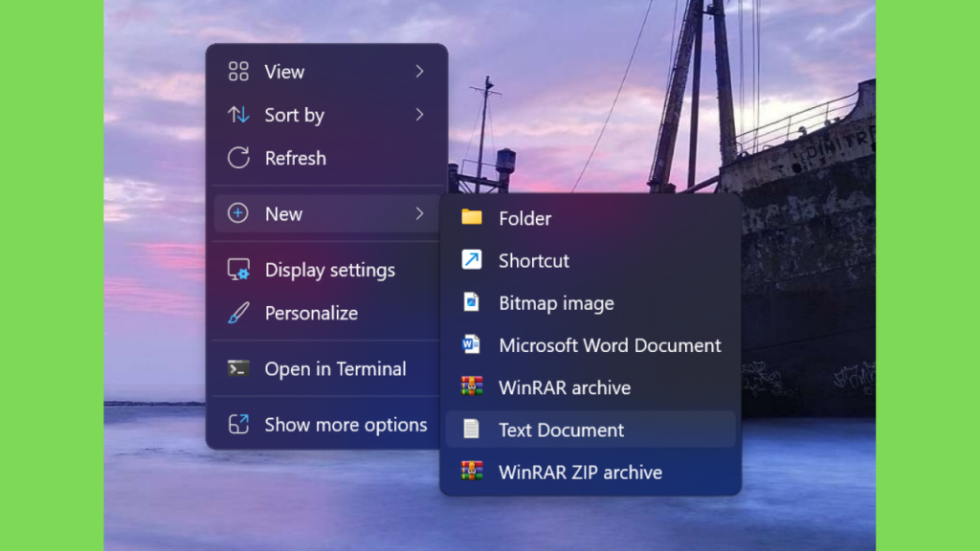This screenshot has height=551, width=980.
Task: Create a new Shortcut
Action: point(590,260)
